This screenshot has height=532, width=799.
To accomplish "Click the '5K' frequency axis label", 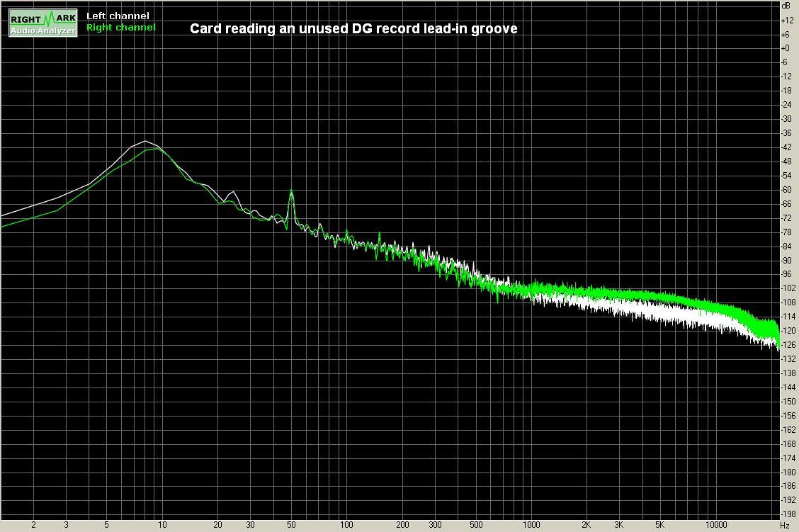I will pyautogui.click(x=660, y=525).
